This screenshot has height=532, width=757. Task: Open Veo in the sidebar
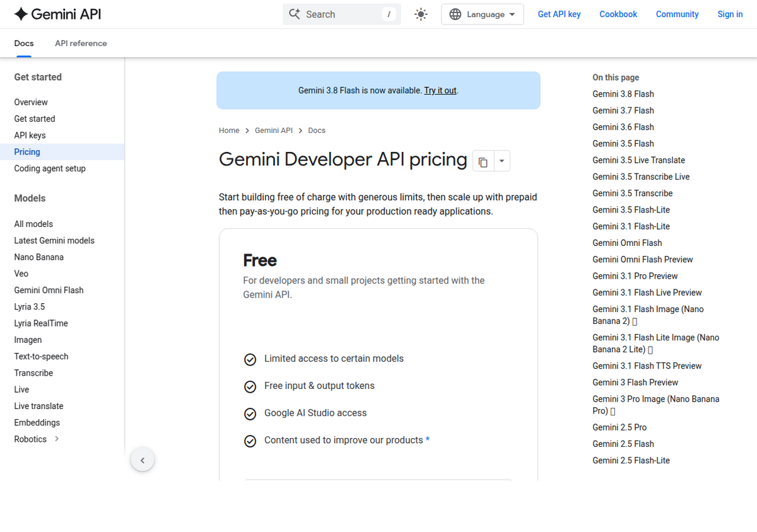21,274
